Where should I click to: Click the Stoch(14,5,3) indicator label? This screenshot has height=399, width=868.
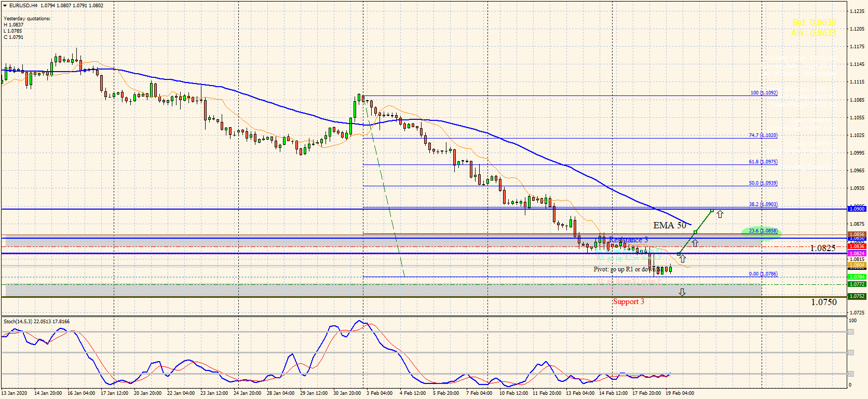pyautogui.click(x=36, y=322)
